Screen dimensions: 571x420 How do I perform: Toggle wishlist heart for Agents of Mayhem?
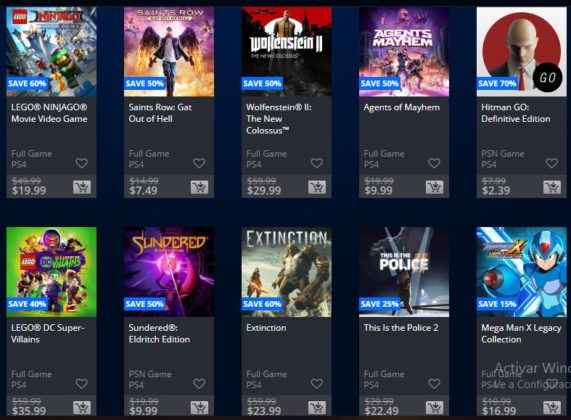[x=434, y=163]
